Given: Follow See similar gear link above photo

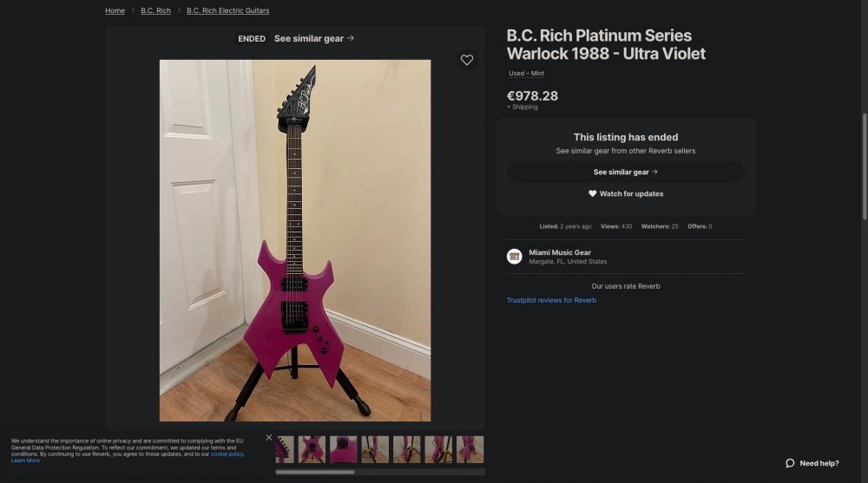Looking at the screenshot, I should (x=314, y=38).
